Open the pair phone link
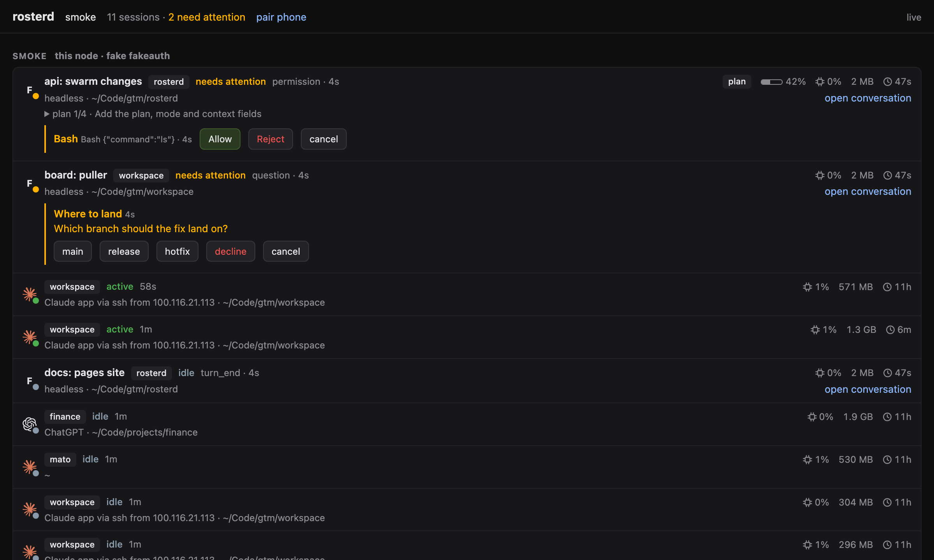Image resolution: width=934 pixels, height=560 pixels. coord(281,17)
